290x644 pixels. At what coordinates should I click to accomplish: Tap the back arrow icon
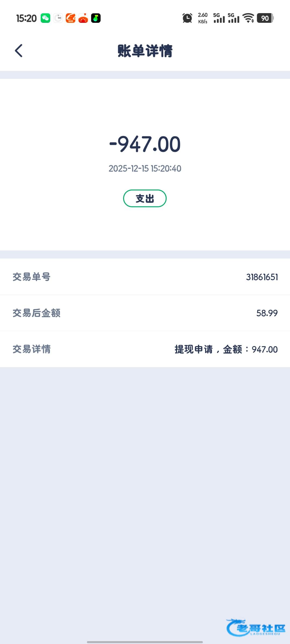19,51
